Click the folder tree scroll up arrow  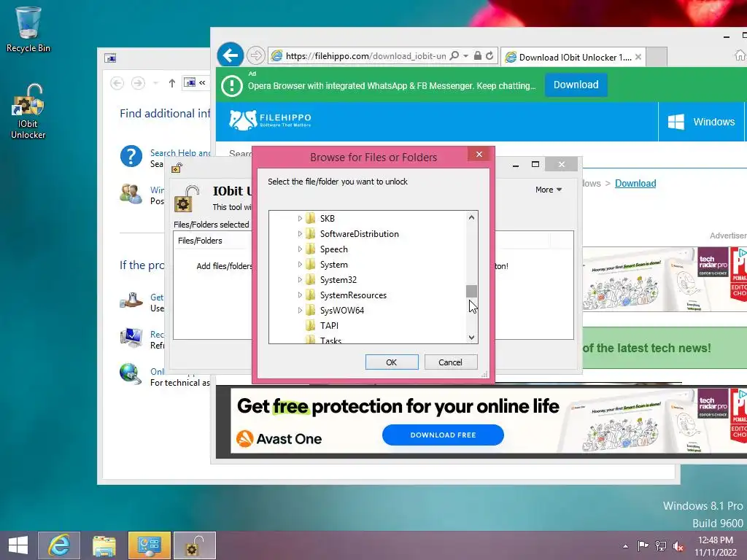pyautogui.click(x=472, y=217)
